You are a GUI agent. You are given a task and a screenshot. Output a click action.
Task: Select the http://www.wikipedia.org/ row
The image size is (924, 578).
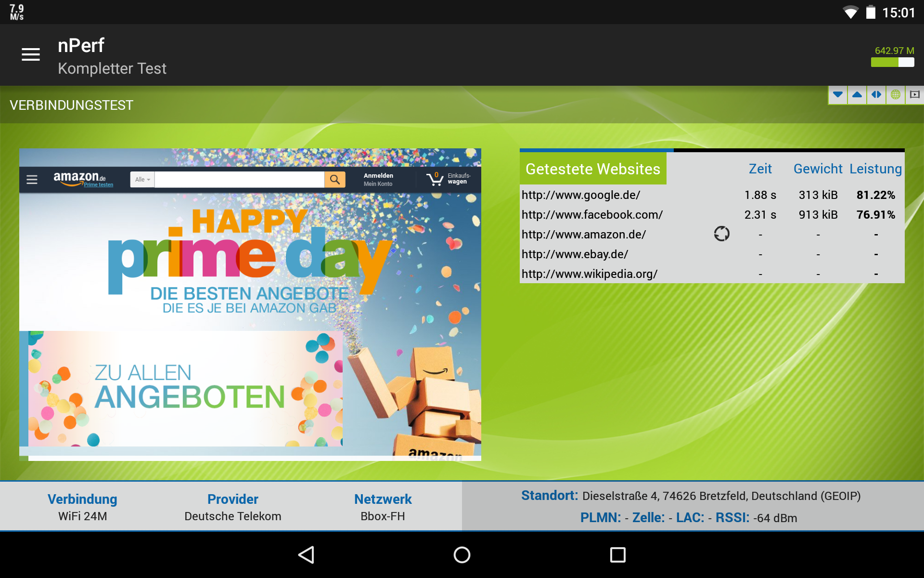tap(712, 274)
